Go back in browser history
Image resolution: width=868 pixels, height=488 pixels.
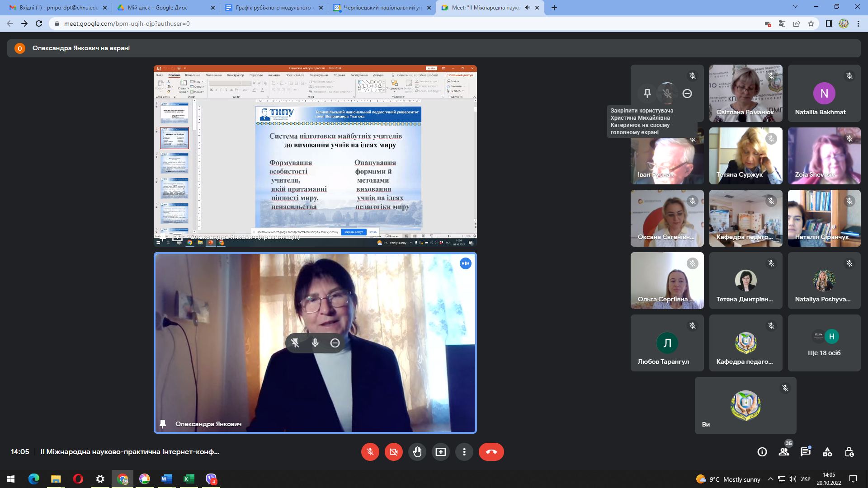coord(10,23)
